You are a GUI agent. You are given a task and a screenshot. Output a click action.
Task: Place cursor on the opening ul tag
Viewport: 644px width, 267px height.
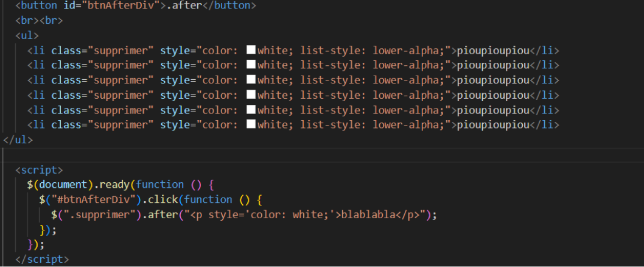27,35
